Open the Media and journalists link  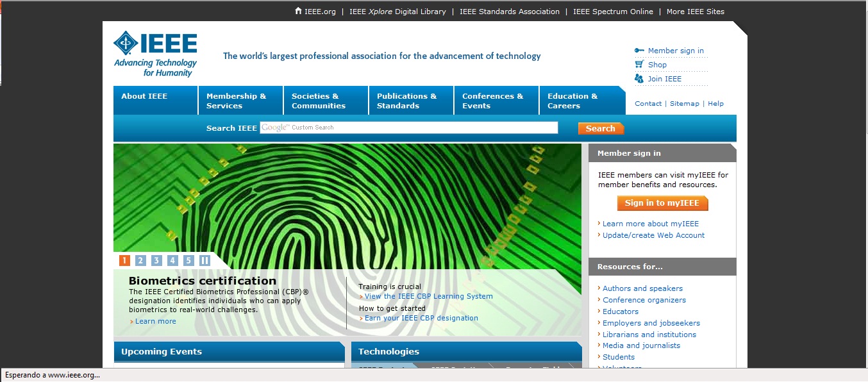(x=641, y=345)
